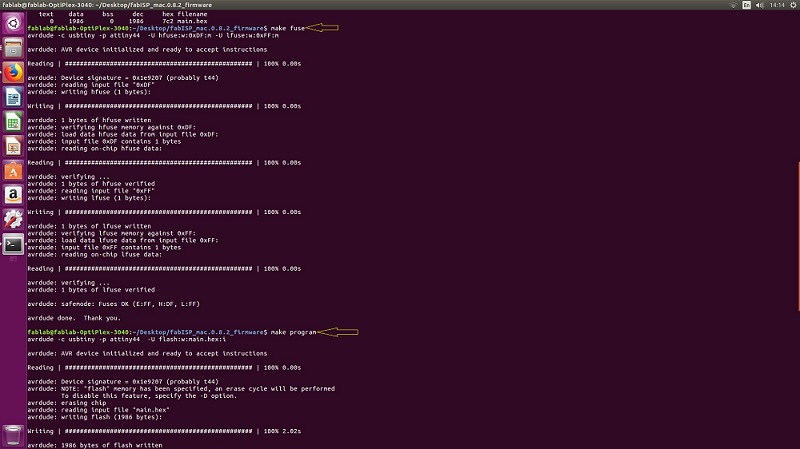Click '1 bytes of hfuse written' line

pyautogui.click(x=89, y=120)
